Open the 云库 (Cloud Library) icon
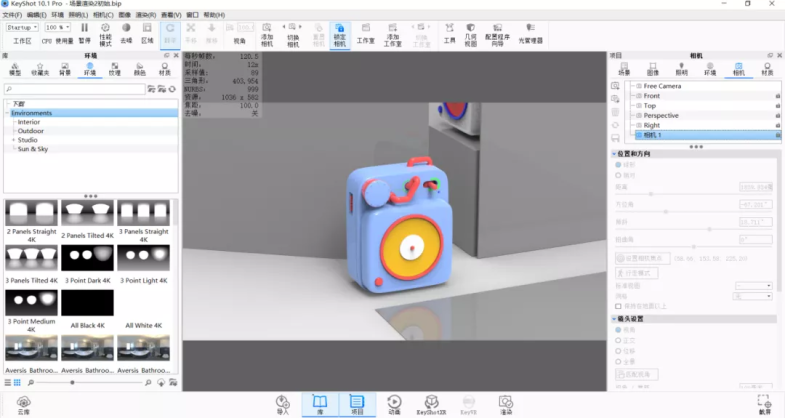The height and width of the screenshot is (418, 785). click(23, 403)
